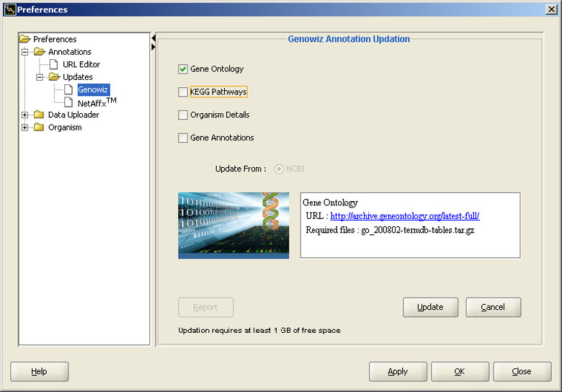Click the Update button
The height and width of the screenshot is (392, 562).
click(430, 307)
